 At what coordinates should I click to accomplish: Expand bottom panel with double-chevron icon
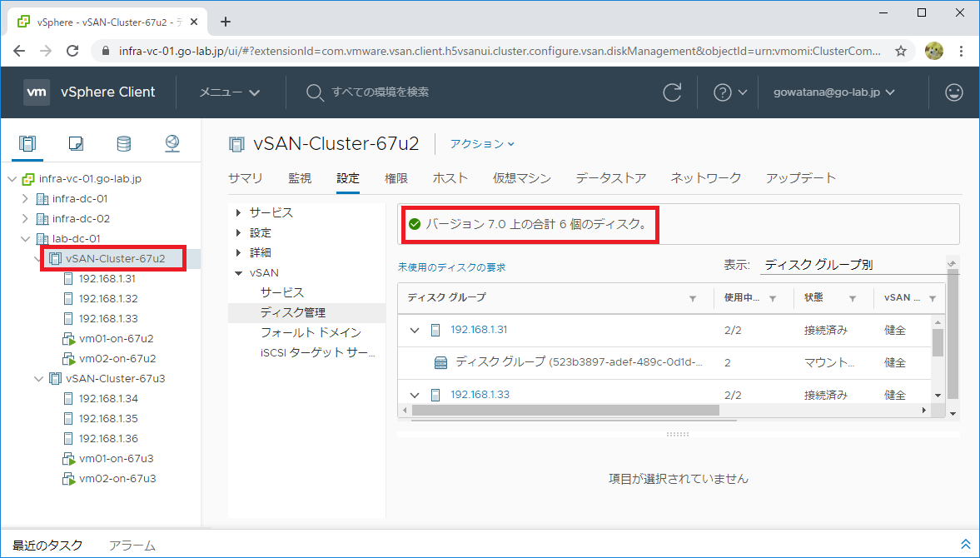[x=966, y=544]
